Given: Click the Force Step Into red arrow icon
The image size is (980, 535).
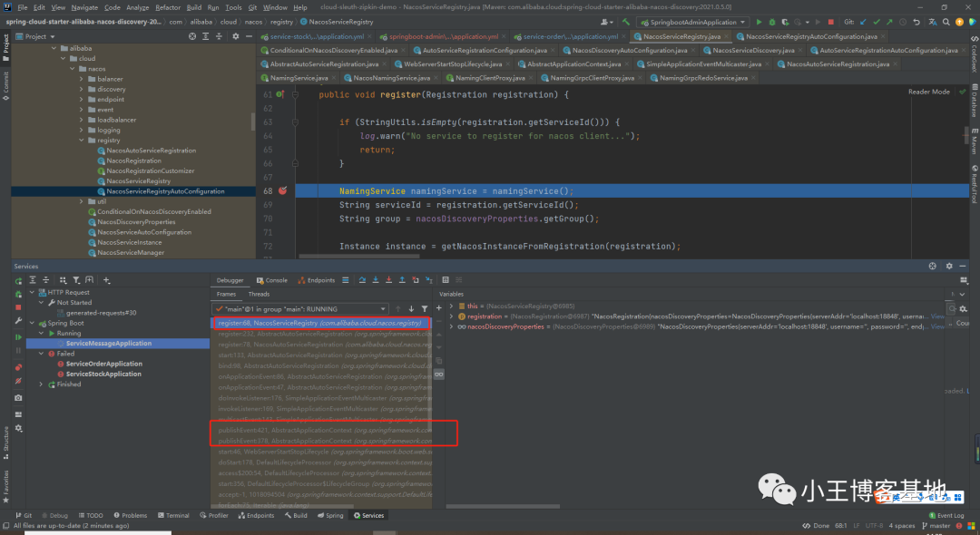Looking at the screenshot, I should coord(388,280).
